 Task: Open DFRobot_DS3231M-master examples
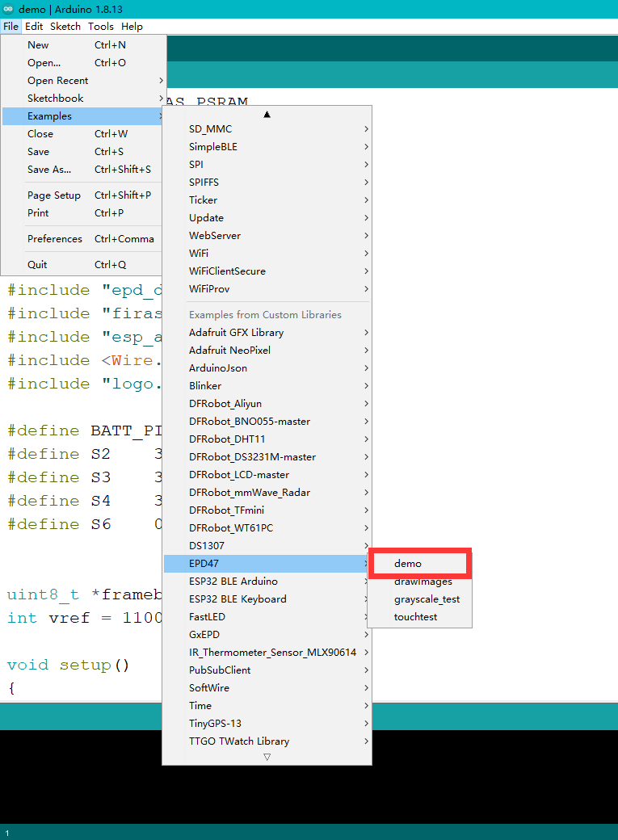pos(267,456)
